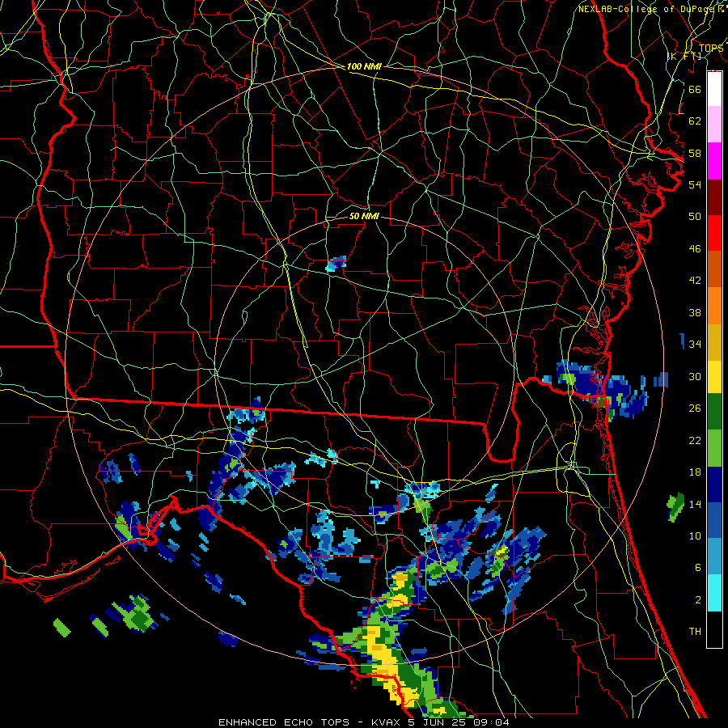This screenshot has width=728, height=728.
Task: Click the '38' legend value
Action: [695, 313]
